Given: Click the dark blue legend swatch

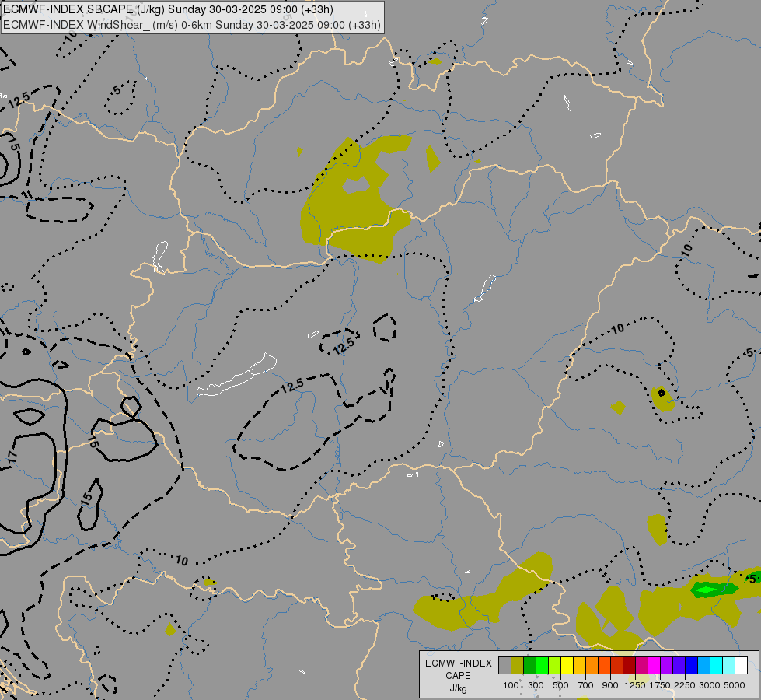Looking at the screenshot, I should 691,666.
